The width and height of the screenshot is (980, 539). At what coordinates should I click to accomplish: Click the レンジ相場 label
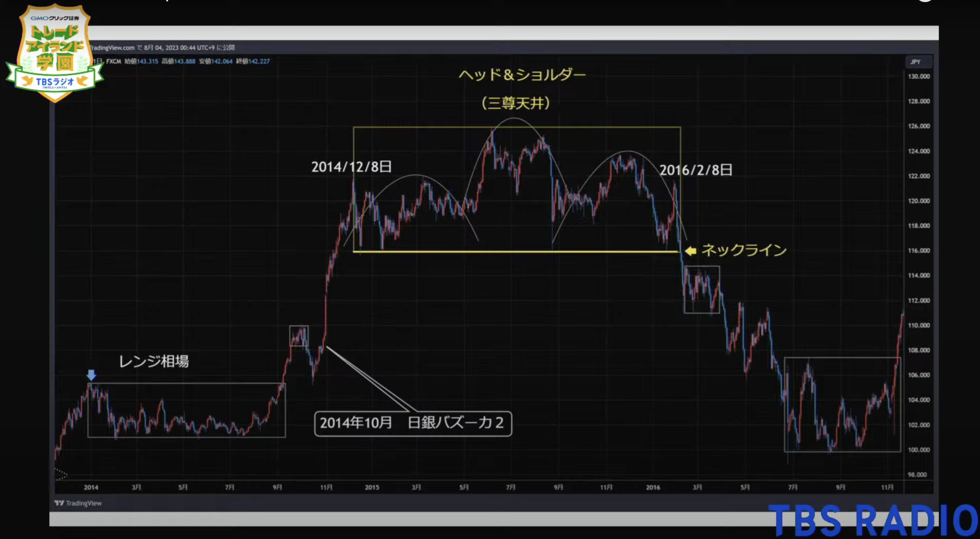[x=155, y=361]
